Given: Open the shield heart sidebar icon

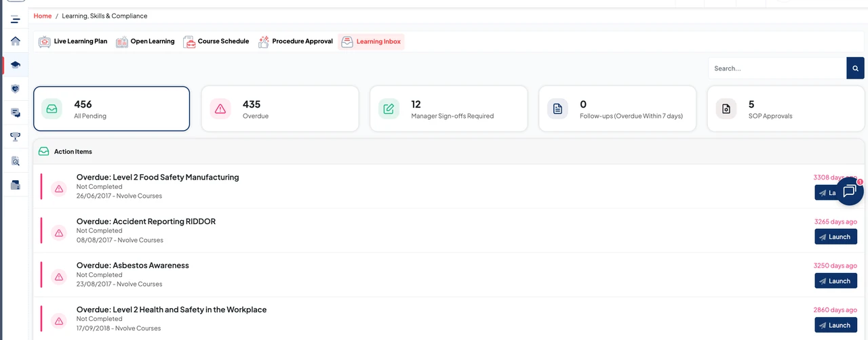Looking at the screenshot, I should click(x=15, y=89).
